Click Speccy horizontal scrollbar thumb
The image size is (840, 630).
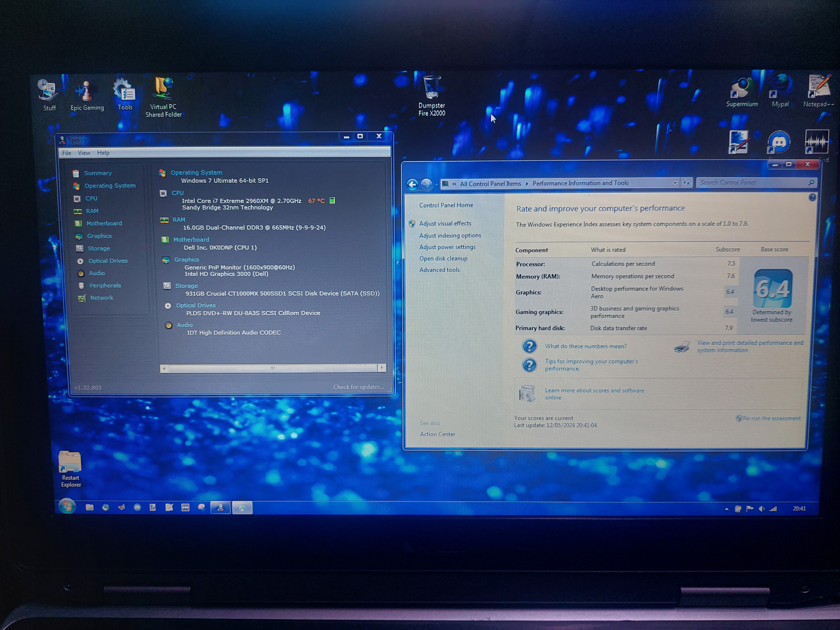(273, 368)
